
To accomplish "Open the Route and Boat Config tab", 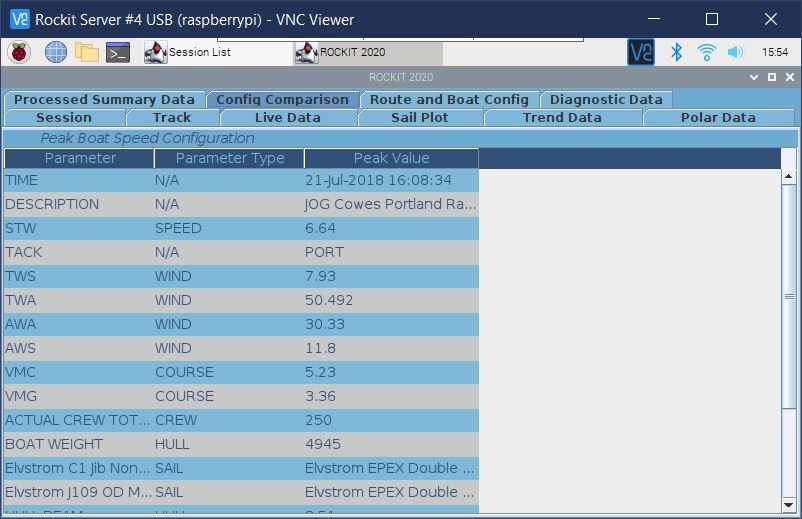I will 449,99.
